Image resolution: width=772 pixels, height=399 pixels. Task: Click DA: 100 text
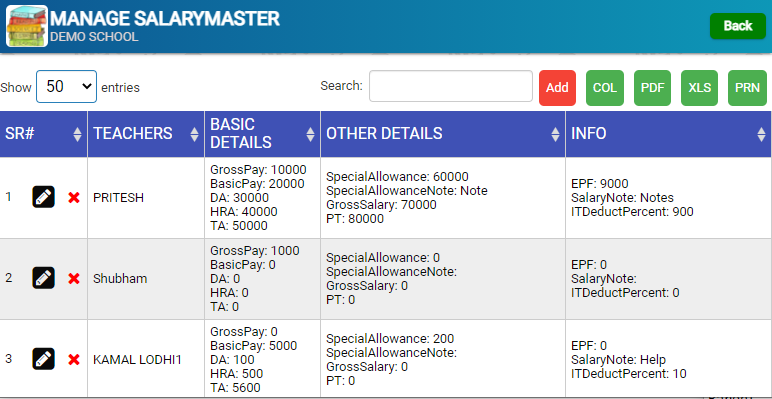click(232, 360)
